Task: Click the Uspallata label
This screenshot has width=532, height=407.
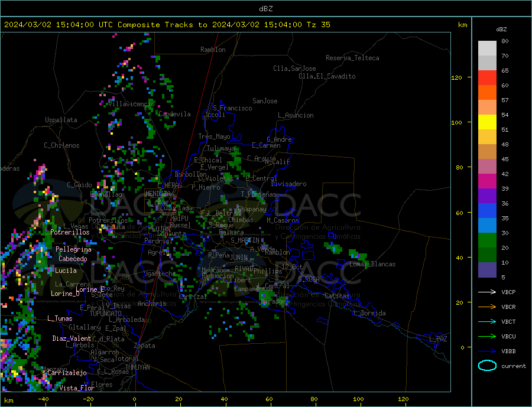Action: [x=61, y=120]
